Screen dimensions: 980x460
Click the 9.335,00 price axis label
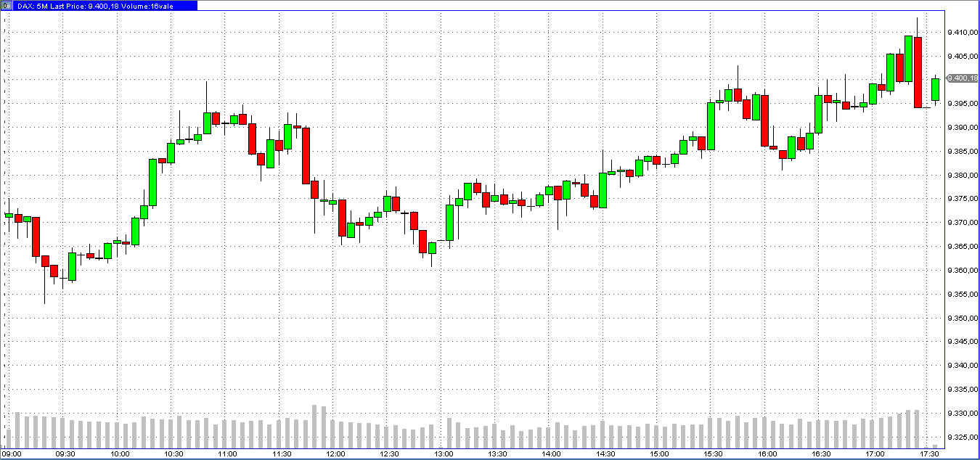[x=961, y=390]
